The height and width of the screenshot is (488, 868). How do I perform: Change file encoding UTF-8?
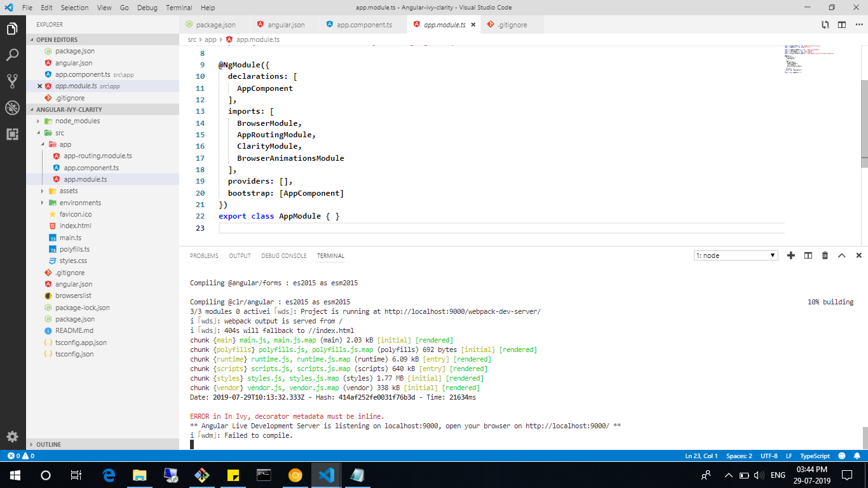pyautogui.click(x=769, y=456)
